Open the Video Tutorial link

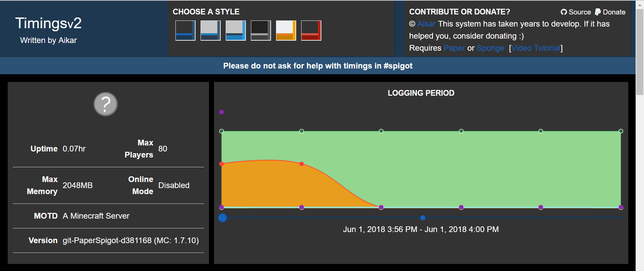[536, 48]
